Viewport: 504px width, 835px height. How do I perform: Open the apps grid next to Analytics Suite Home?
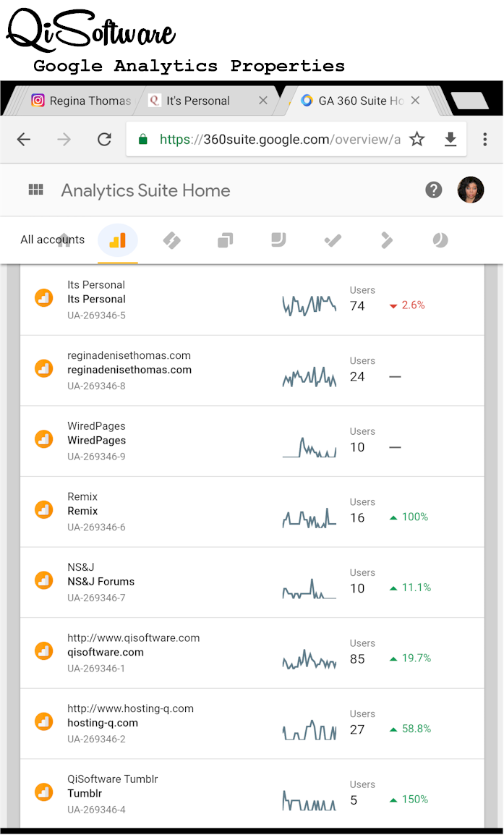point(35,190)
